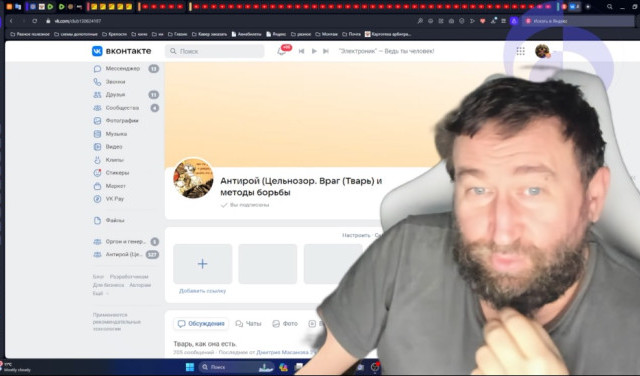
Task: Click the 'Добавить ссылку' link
Action: [x=202, y=291]
